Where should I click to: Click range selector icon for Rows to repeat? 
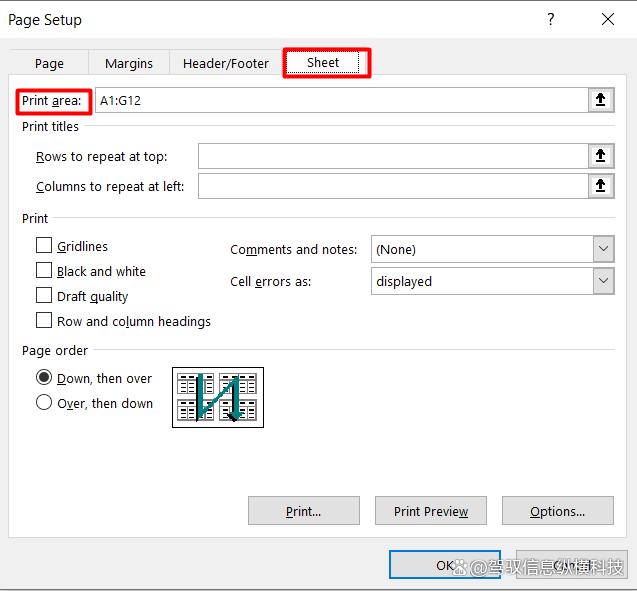click(x=601, y=156)
